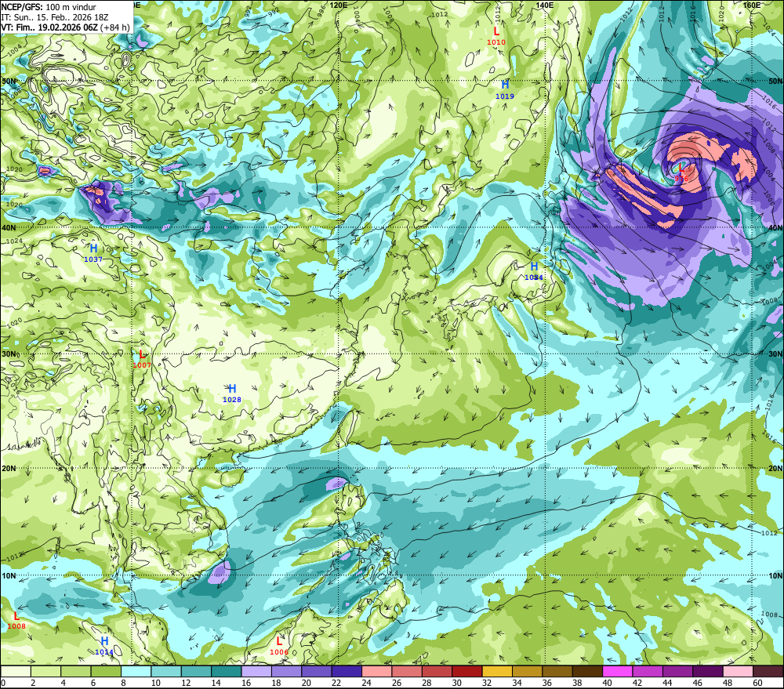Click the legend value 20 on color bar
Viewport: 784px width, 689px height.
[x=306, y=683]
